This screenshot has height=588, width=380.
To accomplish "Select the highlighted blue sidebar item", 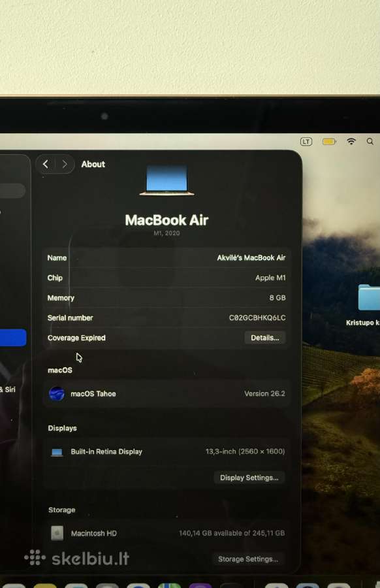I will click(13, 338).
